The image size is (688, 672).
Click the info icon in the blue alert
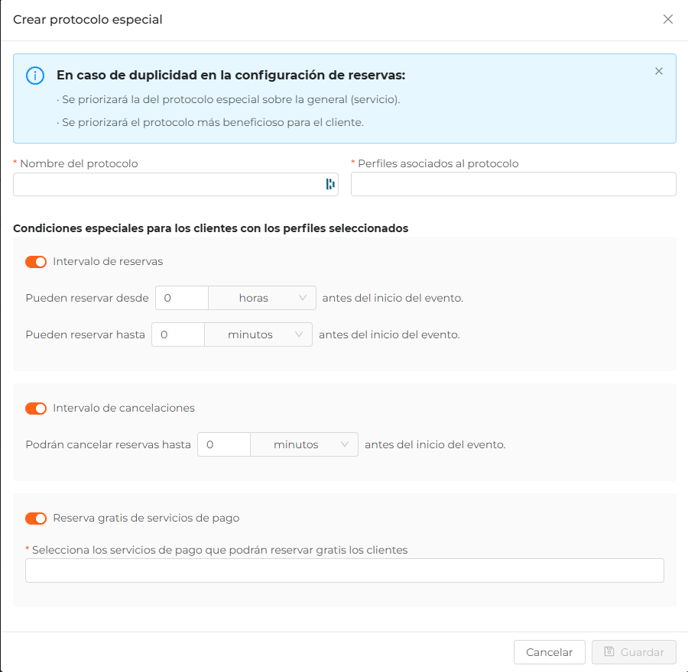click(x=35, y=75)
